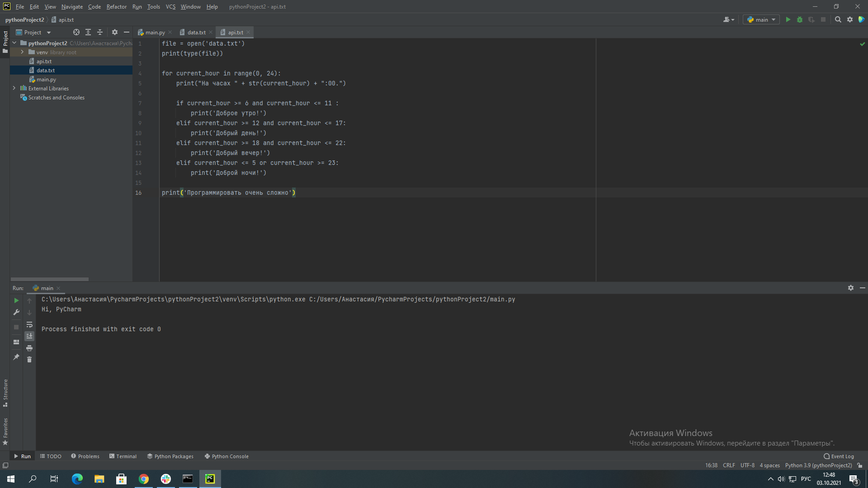Click the Stop square in Run panel
The width and height of the screenshot is (868, 488).
tap(16, 327)
